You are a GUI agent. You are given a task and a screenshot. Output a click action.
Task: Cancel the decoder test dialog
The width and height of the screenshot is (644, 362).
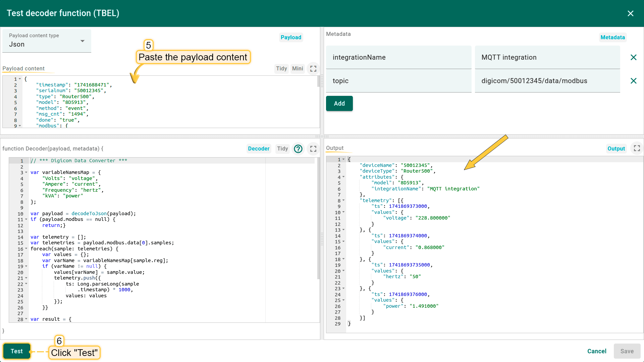(x=597, y=351)
